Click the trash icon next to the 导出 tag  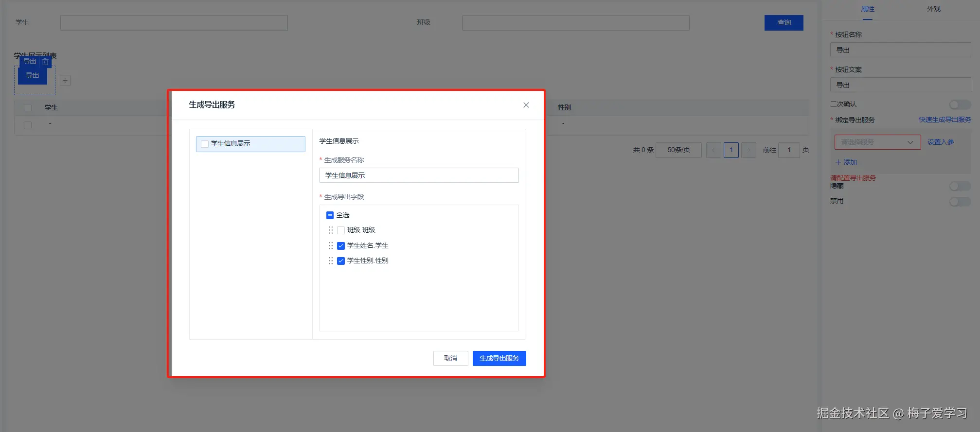click(45, 62)
